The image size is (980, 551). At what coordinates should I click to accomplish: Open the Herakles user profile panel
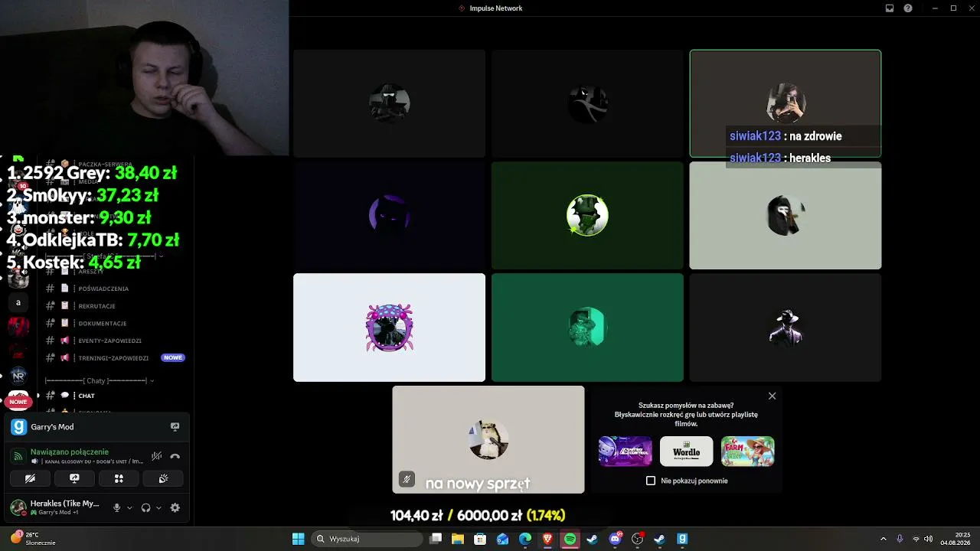(55, 507)
